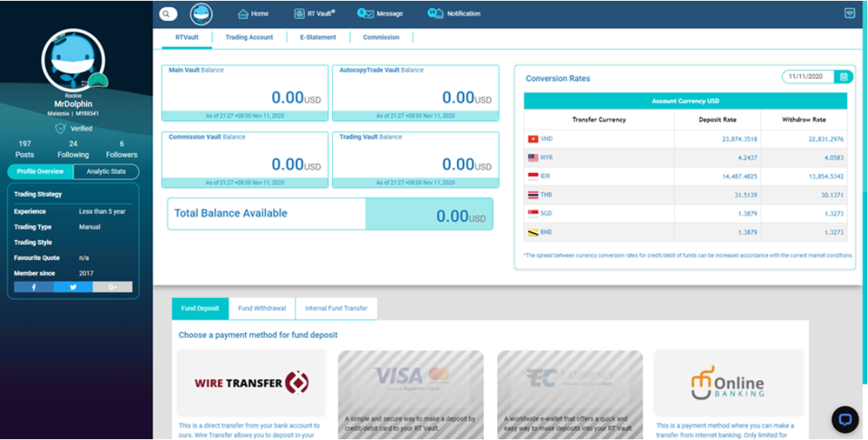Select the Fund Deposit tab
This screenshot has width=868, height=440.
[x=199, y=308]
